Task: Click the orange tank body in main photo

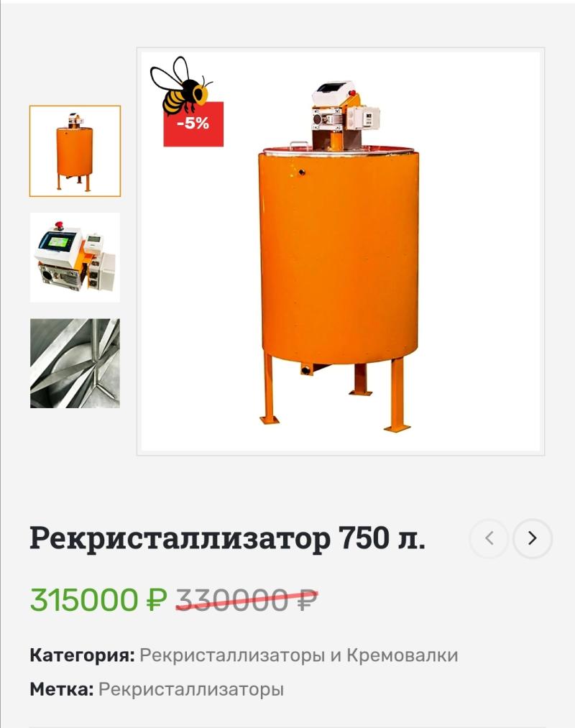Action: [x=339, y=255]
